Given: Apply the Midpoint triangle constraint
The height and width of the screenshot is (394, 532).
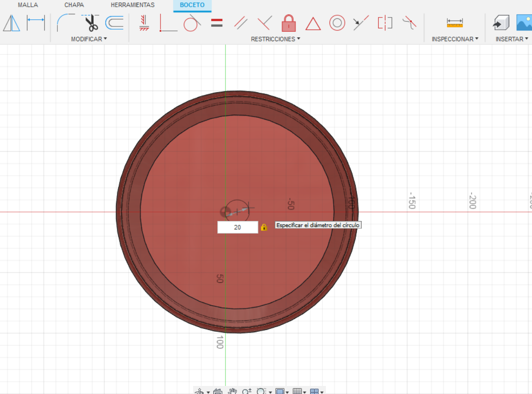Looking at the screenshot, I should point(313,24).
